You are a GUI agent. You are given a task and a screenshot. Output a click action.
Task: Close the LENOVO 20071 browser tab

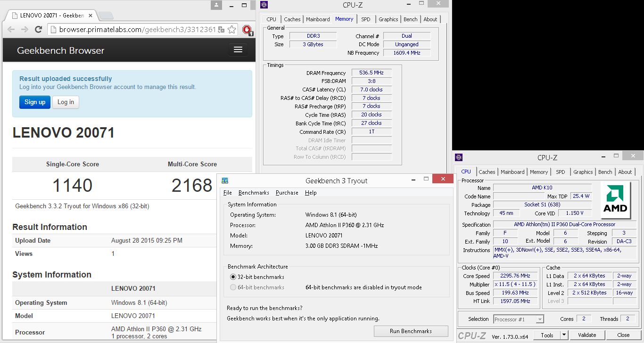tap(91, 15)
